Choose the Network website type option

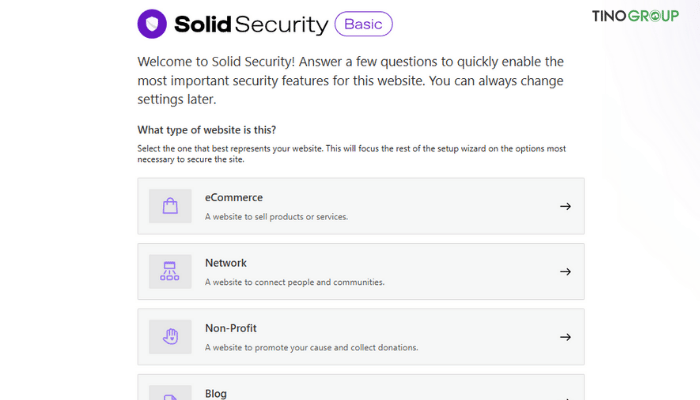click(361, 271)
